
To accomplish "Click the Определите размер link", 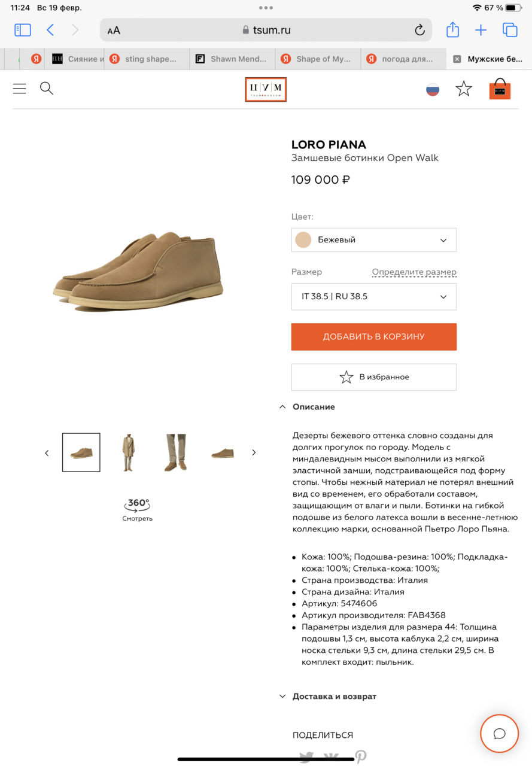I will pyautogui.click(x=414, y=272).
